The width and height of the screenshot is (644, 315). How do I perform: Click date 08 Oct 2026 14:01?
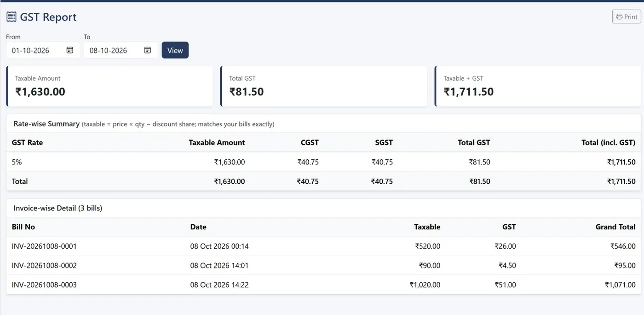click(x=219, y=266)
